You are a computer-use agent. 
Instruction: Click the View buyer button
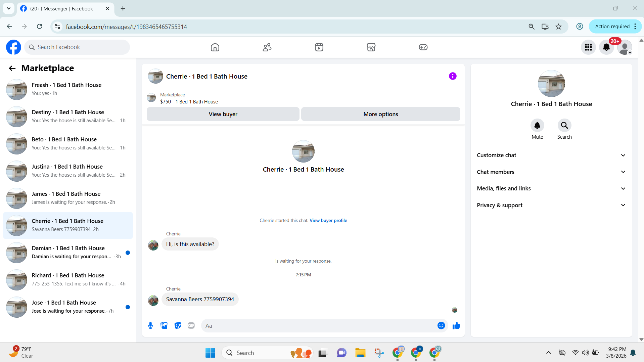(223, 114)
